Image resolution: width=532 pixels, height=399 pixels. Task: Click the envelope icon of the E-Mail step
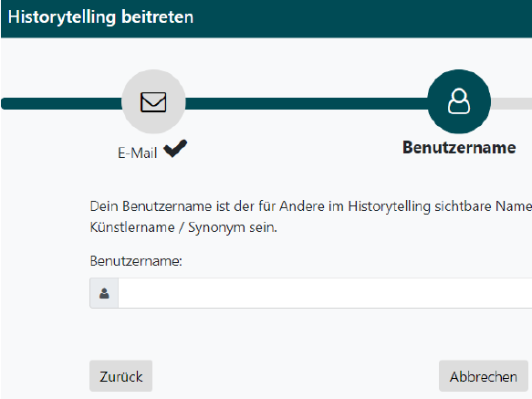coord(153,102)
